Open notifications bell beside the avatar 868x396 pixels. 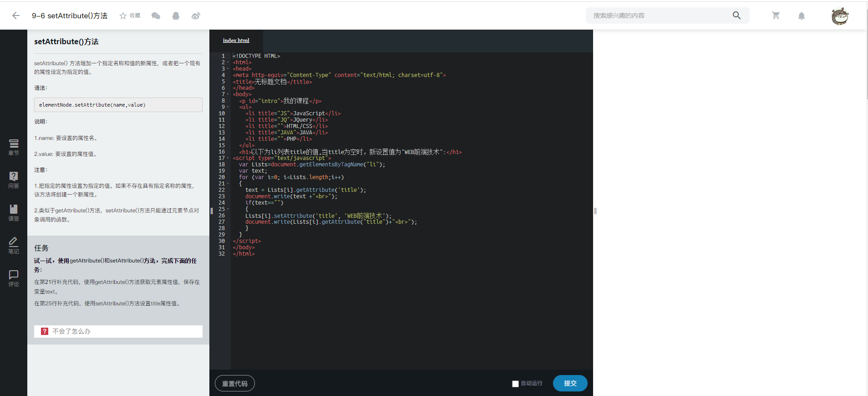(802, 16)
